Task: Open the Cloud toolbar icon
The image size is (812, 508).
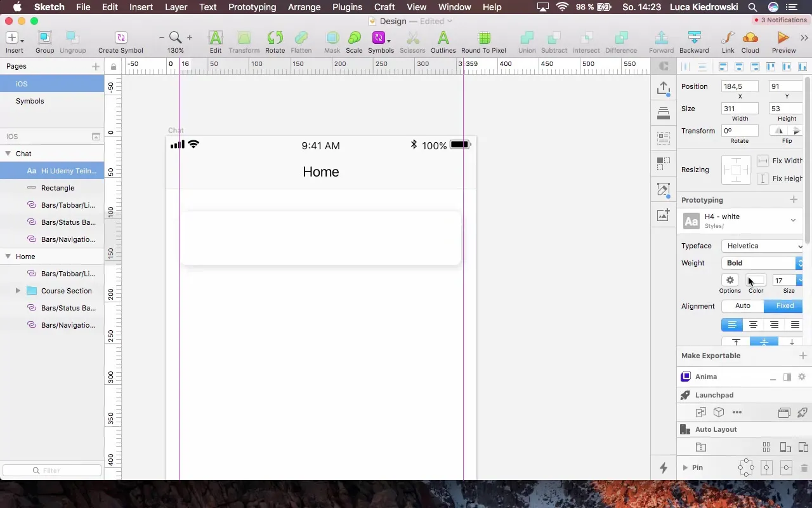Action: [x=750, y=38]
